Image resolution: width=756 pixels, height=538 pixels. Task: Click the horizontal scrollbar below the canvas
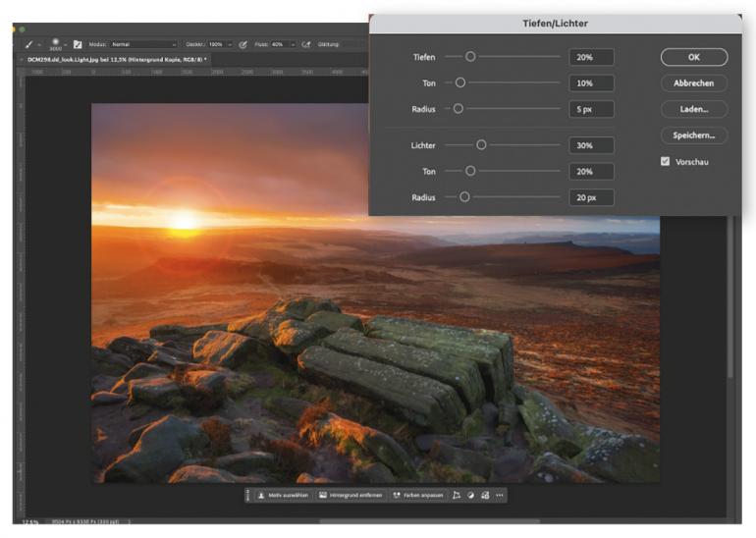(x=429, y=521)
